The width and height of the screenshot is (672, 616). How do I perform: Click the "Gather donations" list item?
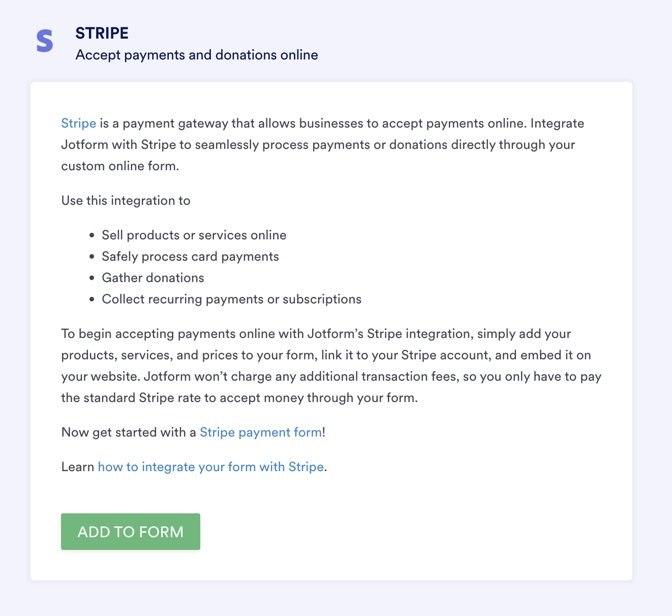152,278
